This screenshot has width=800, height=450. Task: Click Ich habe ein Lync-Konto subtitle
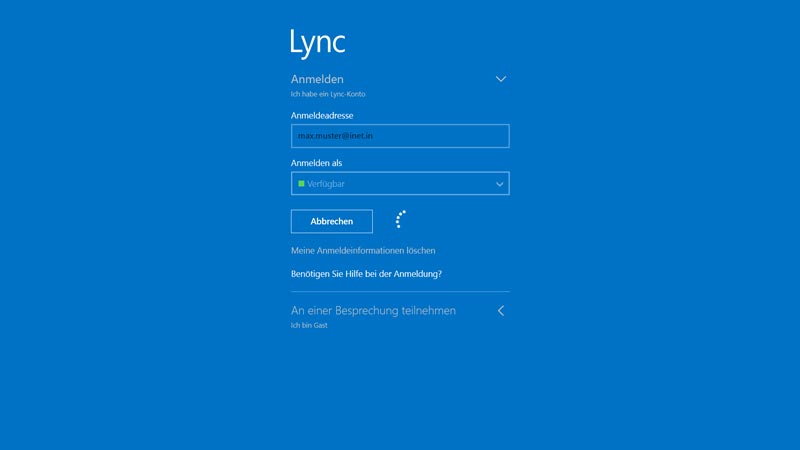[328, 94]
